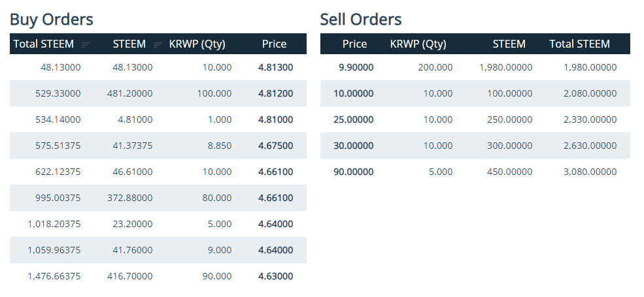Click sell order price 25.00000
Image resolution: width=644 pixels, height=297 pixels.
[354, 119]
